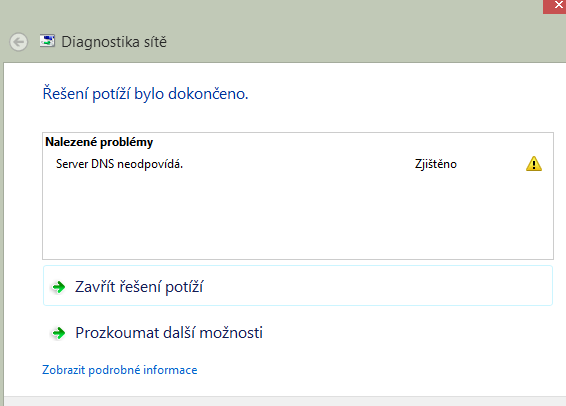Click the 'Diagnostika sítě' window title

click(114, 42)
